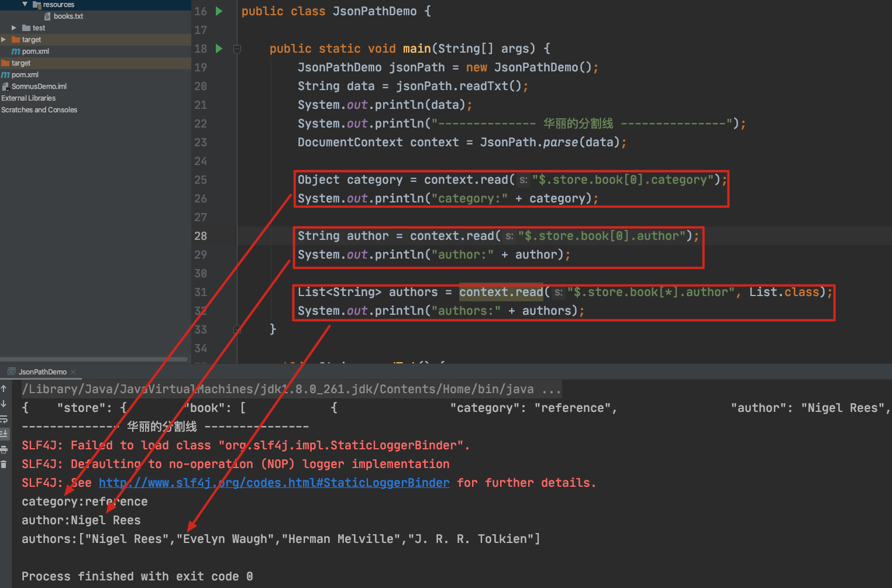Switch to JsonPathDemo run tab

pyautogui.click(x=43, y=372)
